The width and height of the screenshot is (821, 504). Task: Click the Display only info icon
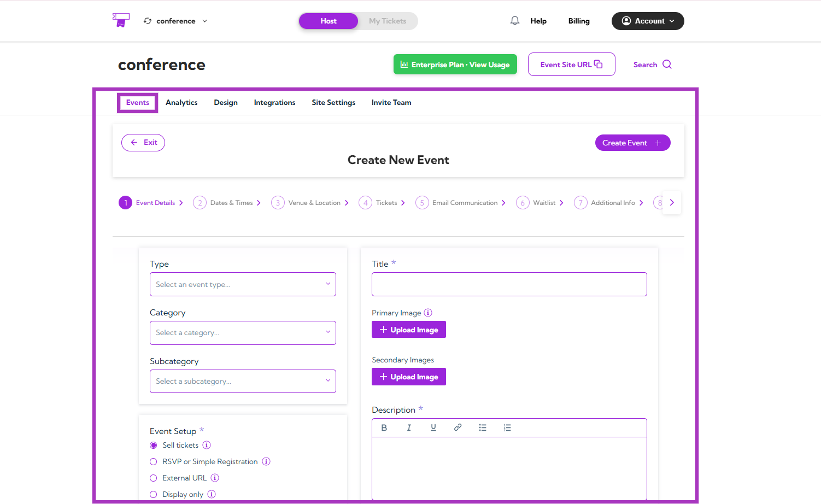[x=212, y=494]
